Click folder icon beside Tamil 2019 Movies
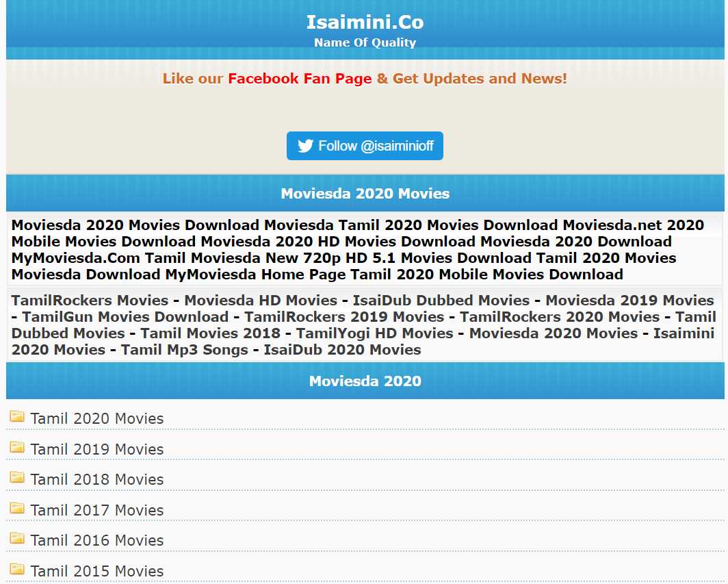 pos(17,447)
